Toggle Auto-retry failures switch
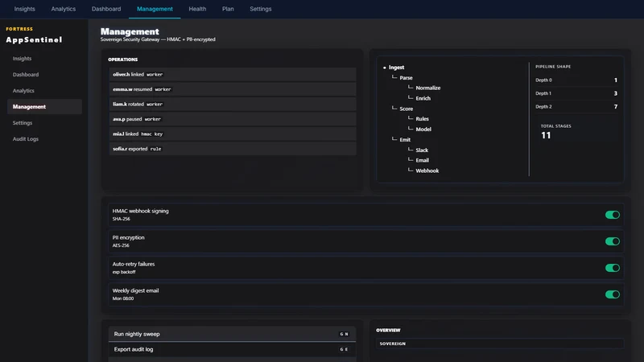 [x=613, y=268]
